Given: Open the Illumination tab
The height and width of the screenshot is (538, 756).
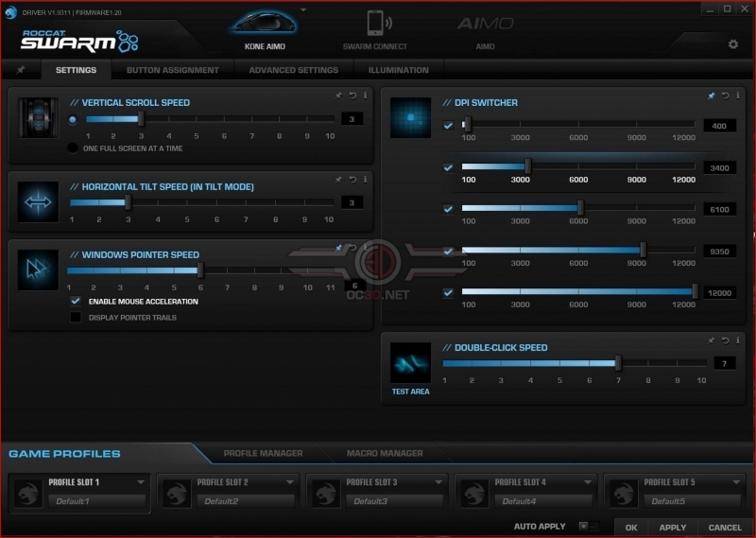Looking at the screenshot, I should click(x=398, y=70).
